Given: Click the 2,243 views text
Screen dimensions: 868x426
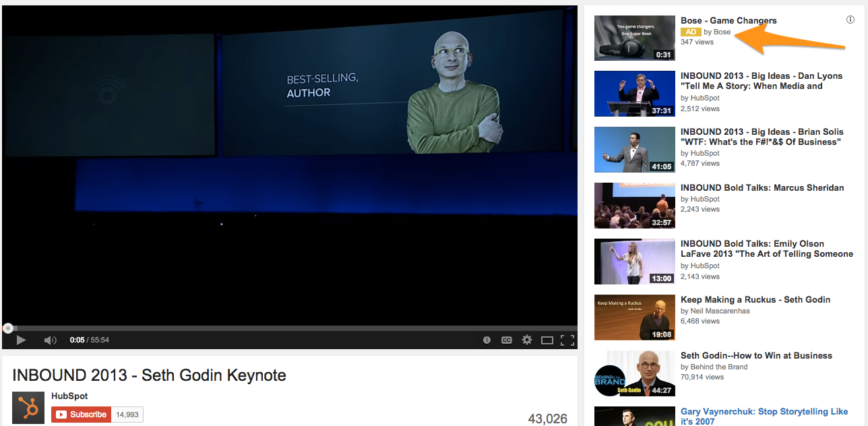Looking at the screenshot, I should [x=700, y=209].
